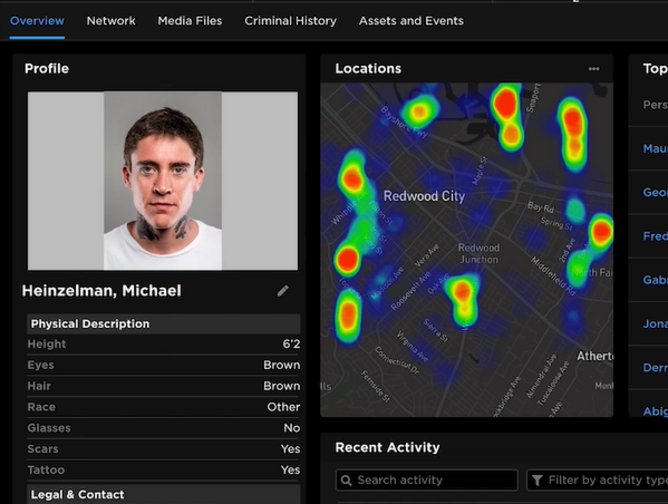Click the funnel icon for activity filter
Screen dimensions: 668x504
(x=537, y=480)
